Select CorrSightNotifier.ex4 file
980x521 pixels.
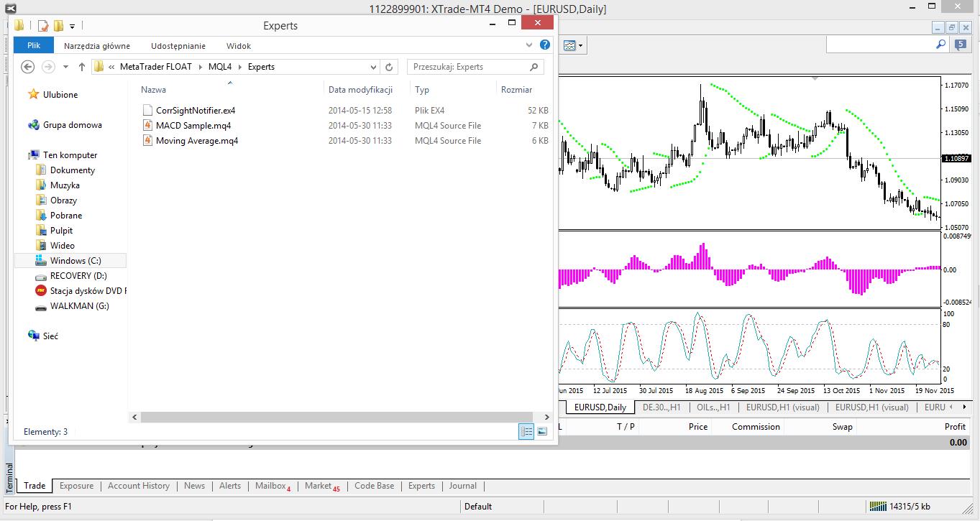coord(195,111)
